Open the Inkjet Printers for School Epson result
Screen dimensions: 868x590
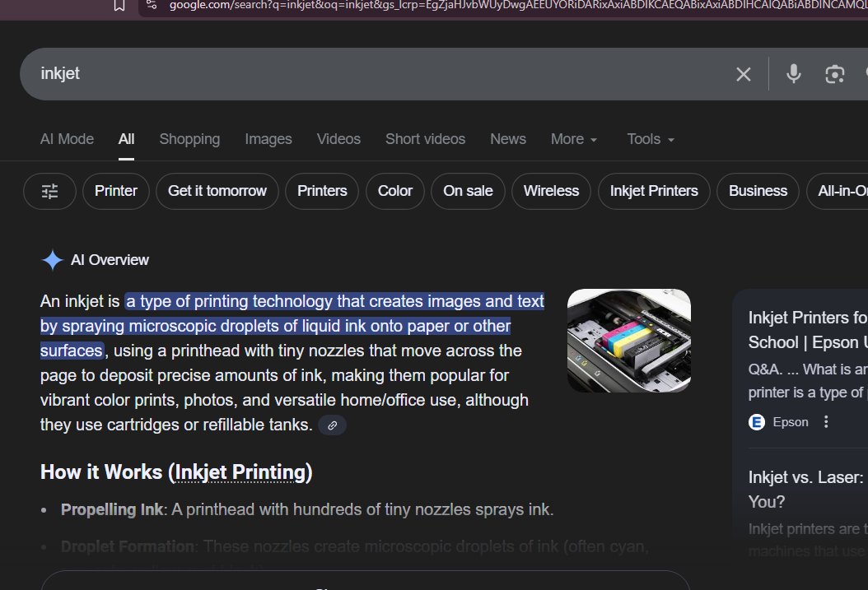pyautogui.click(x=808, y=330)
